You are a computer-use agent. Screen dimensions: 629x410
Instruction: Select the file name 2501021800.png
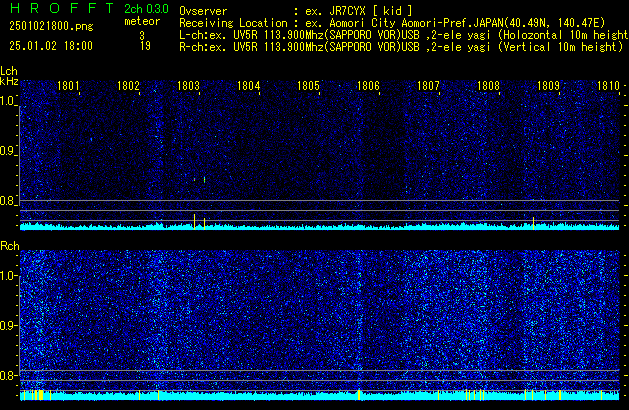click(51, 26)
